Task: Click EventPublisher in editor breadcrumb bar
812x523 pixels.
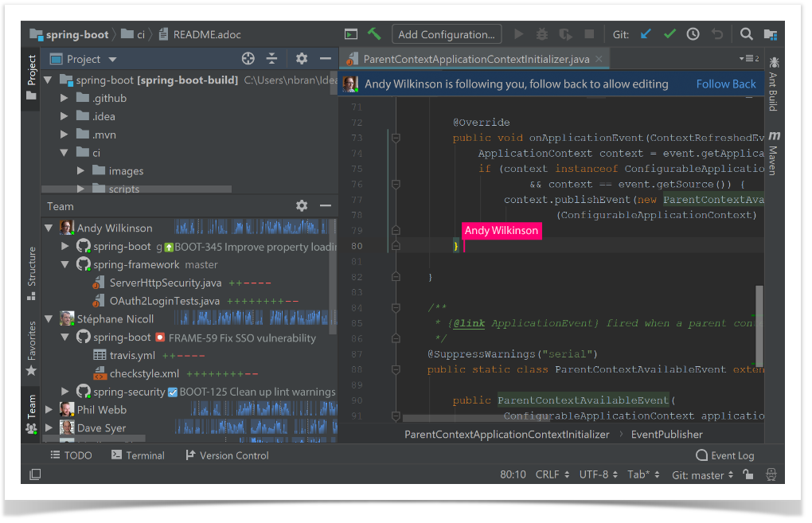Action: click(666, 435)
